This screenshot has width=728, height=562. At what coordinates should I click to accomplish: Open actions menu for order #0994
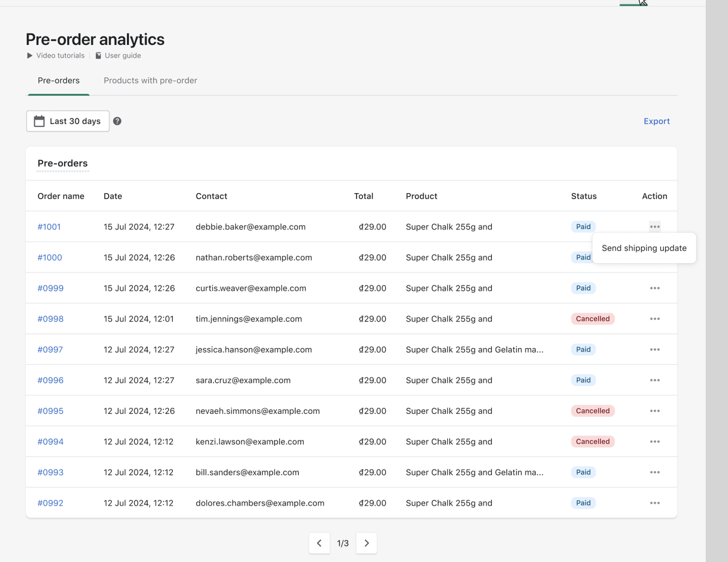[655, 442]
